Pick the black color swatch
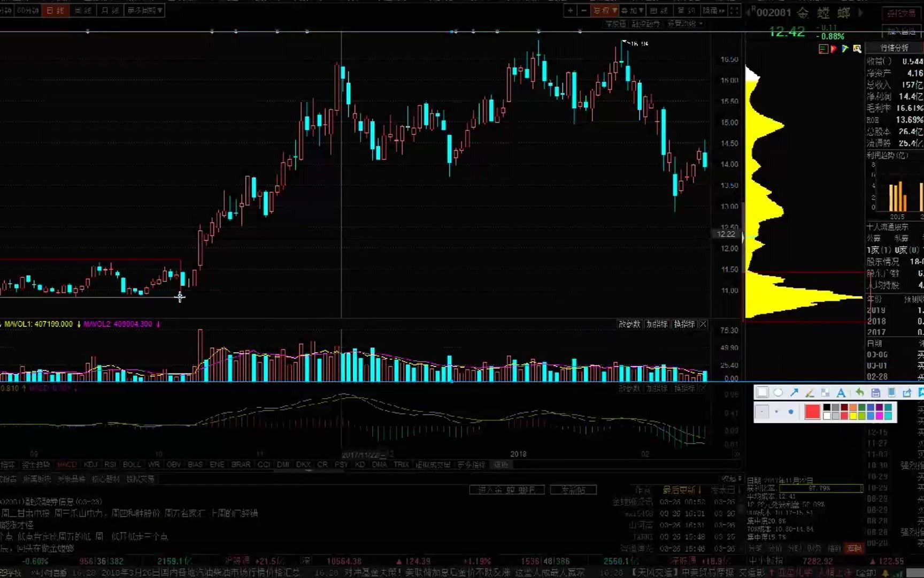Image resolution: width=924 pixels, height=578 pixels. point(827,408)
